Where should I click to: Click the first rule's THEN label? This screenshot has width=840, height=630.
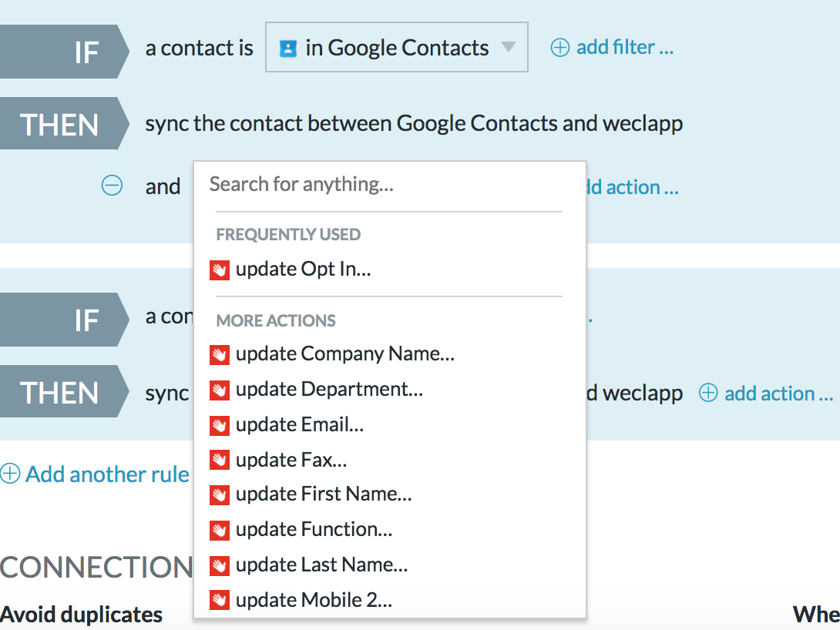(64, 124)
